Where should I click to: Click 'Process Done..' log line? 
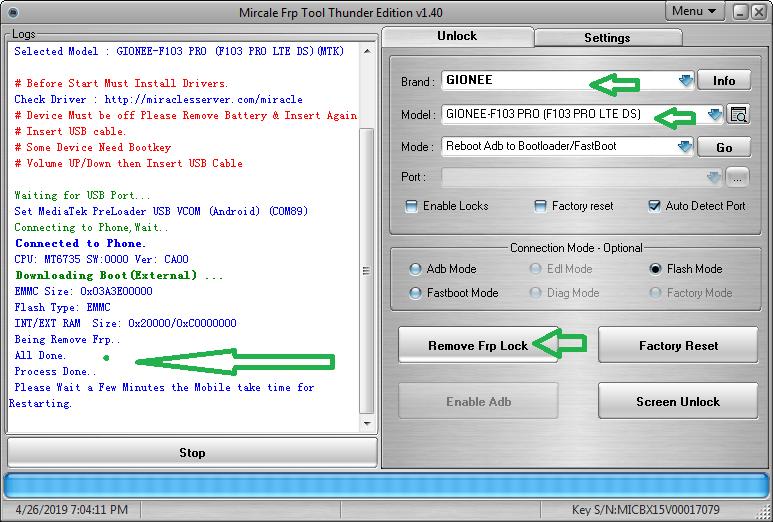[55, 372]
